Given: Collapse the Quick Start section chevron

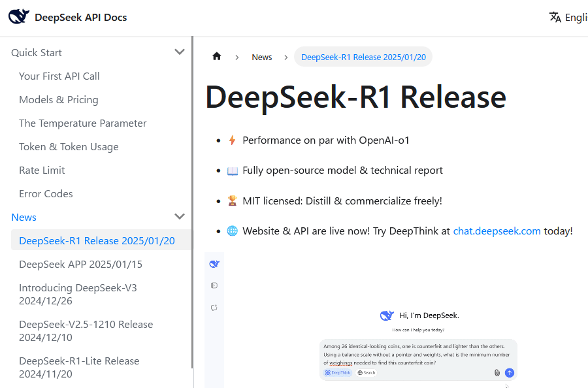Looking at the screenshot, I should [x=180, y=52].
